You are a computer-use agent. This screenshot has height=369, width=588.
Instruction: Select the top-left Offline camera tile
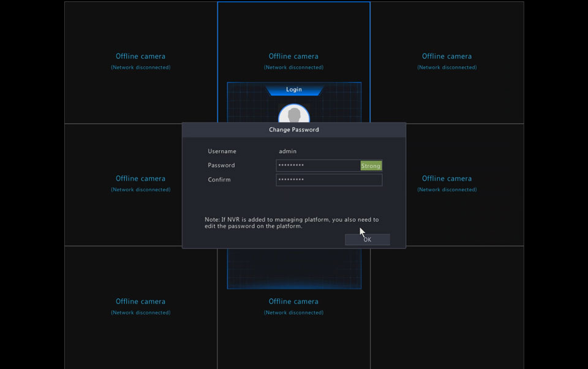140,61
